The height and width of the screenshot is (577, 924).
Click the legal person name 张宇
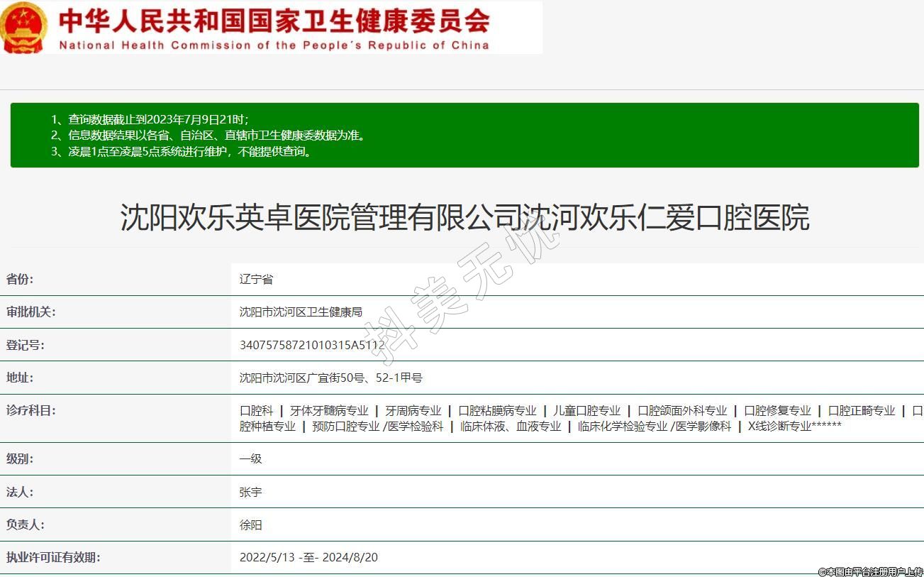[251, 493]
